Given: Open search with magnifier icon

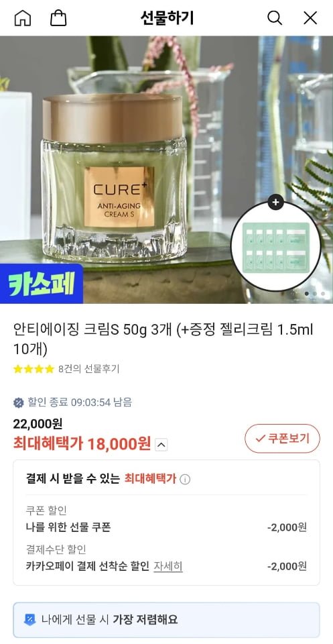Looking at the screenshot, I should coord(274,18).
